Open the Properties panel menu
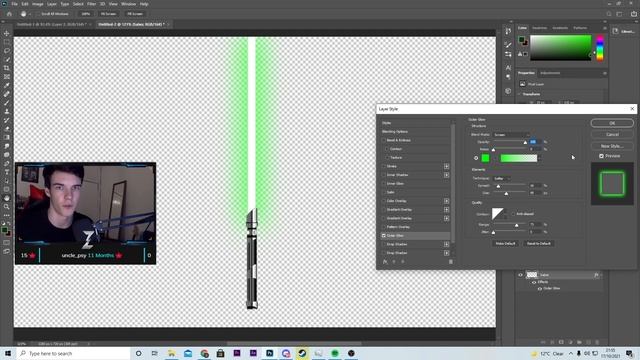The image size is (640, 360). click(604, 73)
